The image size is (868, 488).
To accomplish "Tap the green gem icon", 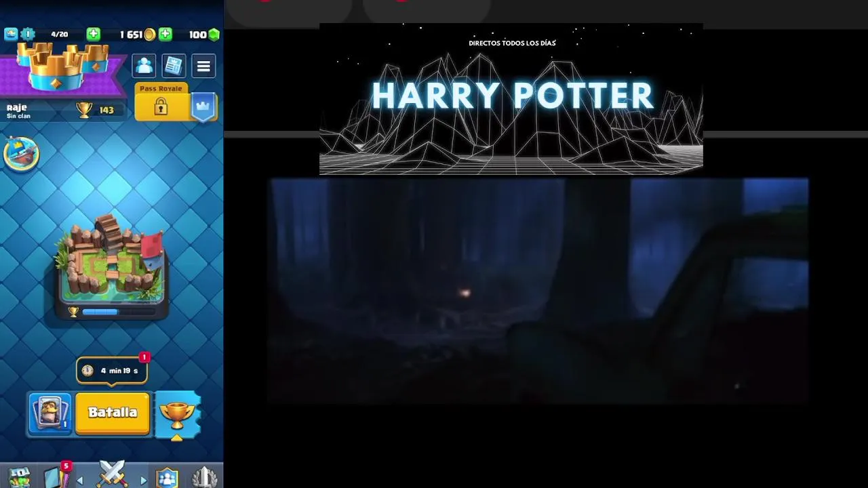I will point(214,35).
